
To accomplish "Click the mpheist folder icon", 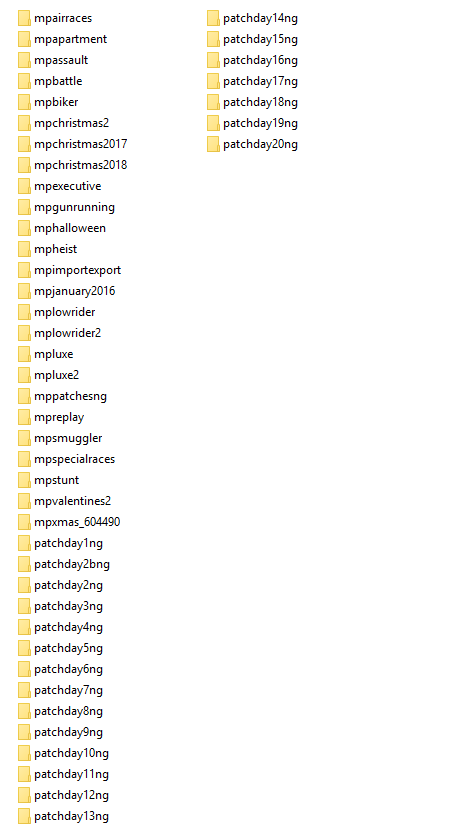I will [x=24, y=249].
